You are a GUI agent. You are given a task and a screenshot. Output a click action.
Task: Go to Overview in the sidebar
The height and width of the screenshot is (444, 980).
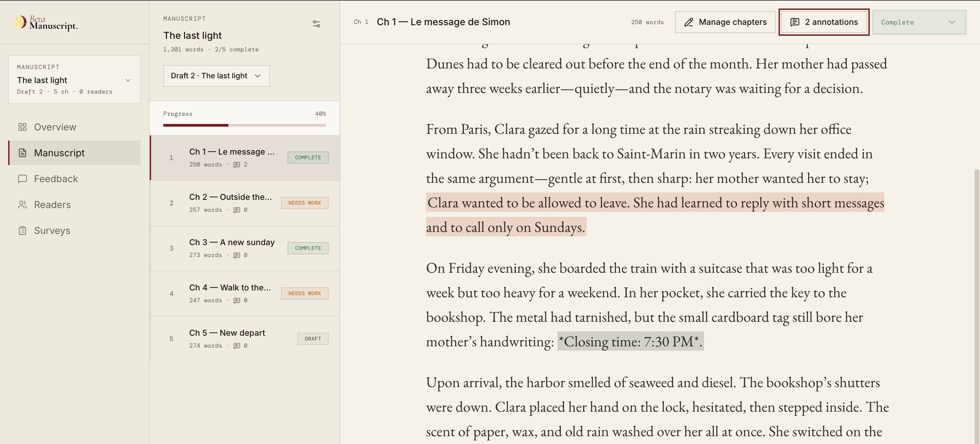pyautogui.click(x=75, y=127)
